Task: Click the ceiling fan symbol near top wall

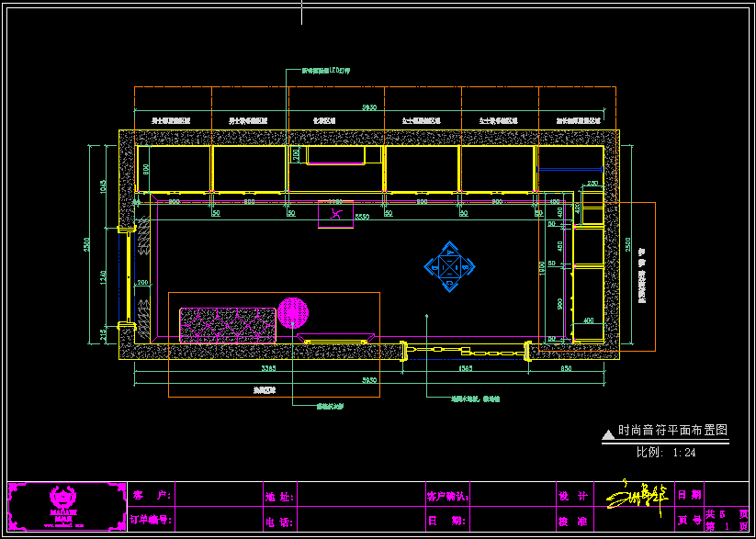Action: click(336, 215)
